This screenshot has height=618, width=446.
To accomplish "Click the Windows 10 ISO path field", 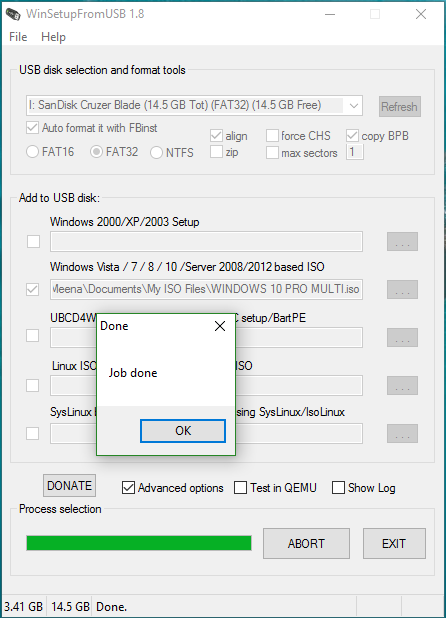I will pyautogui.click(x=206, y=289).
